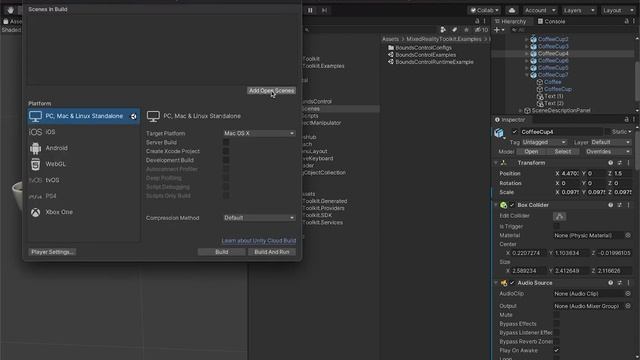The width and height of the screenshot is (640, 360).
Task: Click the CoffeeCup4 prefab cube icon in Hierarchy
Action: click(x=533, y=53)
